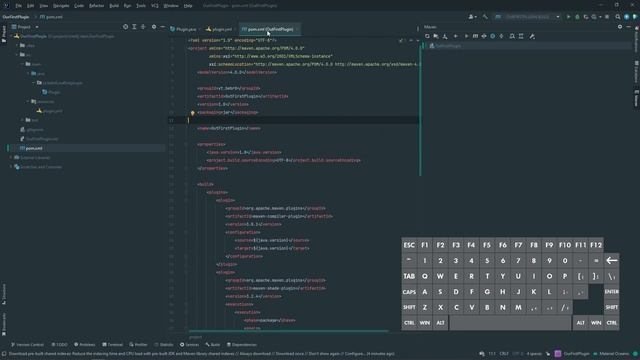Toggle Maven offline mode
The image size is (640, 360).
click(484, 36)
